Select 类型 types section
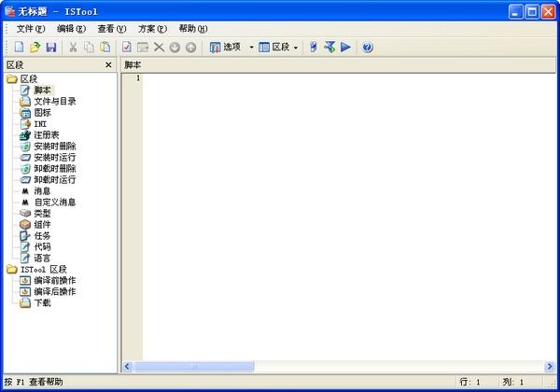The width and height of the screenshot is (560, 392). tap(43, 214)
